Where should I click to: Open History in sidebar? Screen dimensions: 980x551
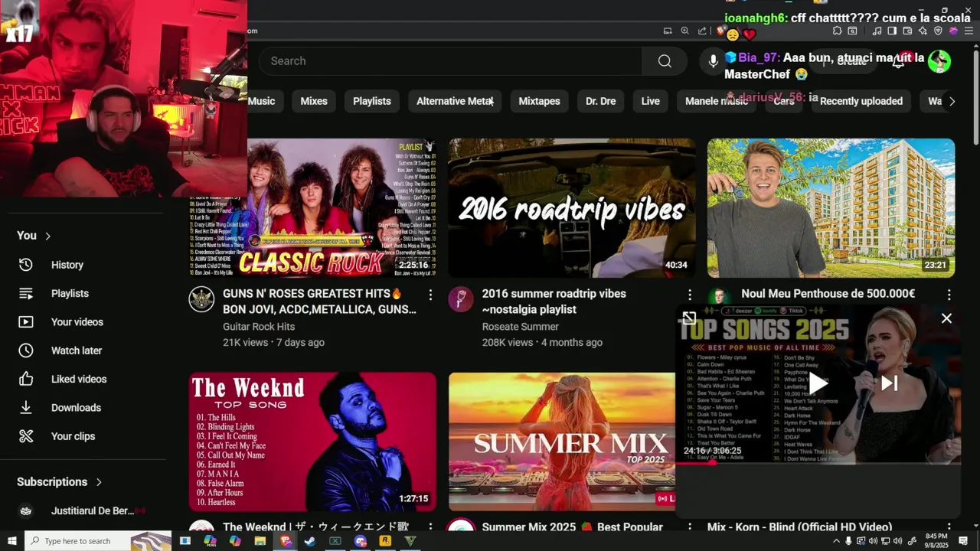point(67,265)
